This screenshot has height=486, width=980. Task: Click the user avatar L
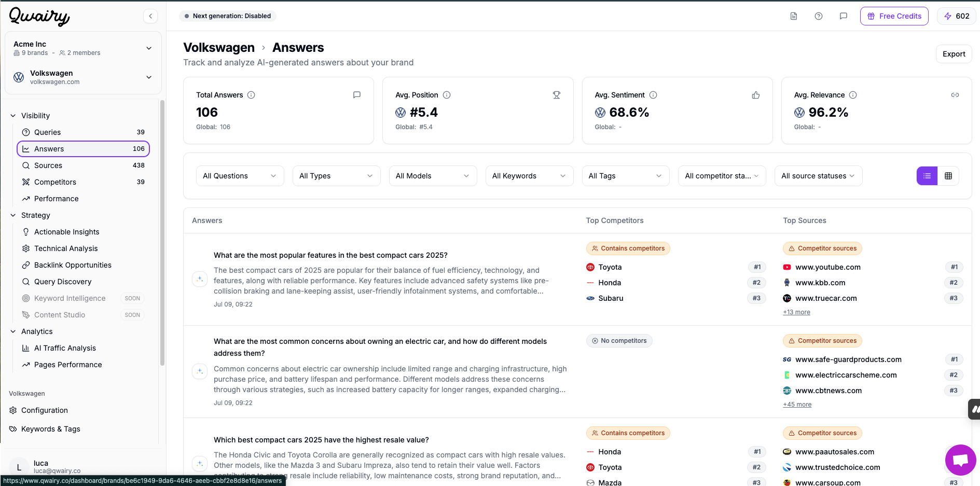(19, 467)
